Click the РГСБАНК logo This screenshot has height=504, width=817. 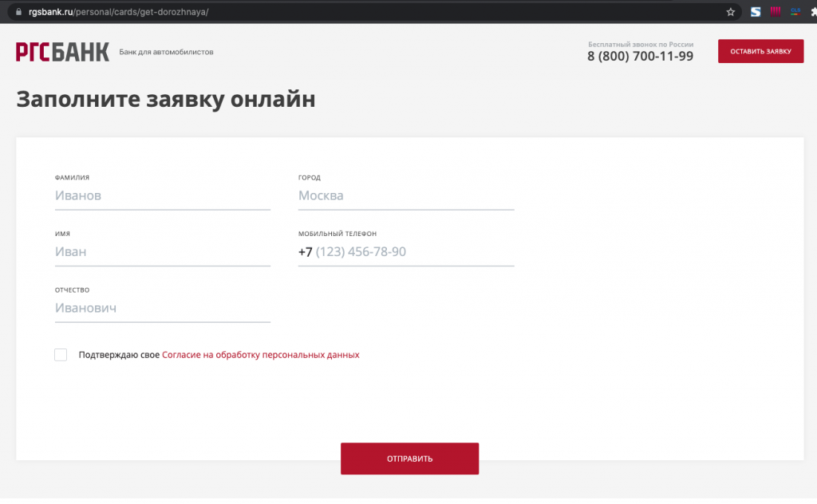62,52
